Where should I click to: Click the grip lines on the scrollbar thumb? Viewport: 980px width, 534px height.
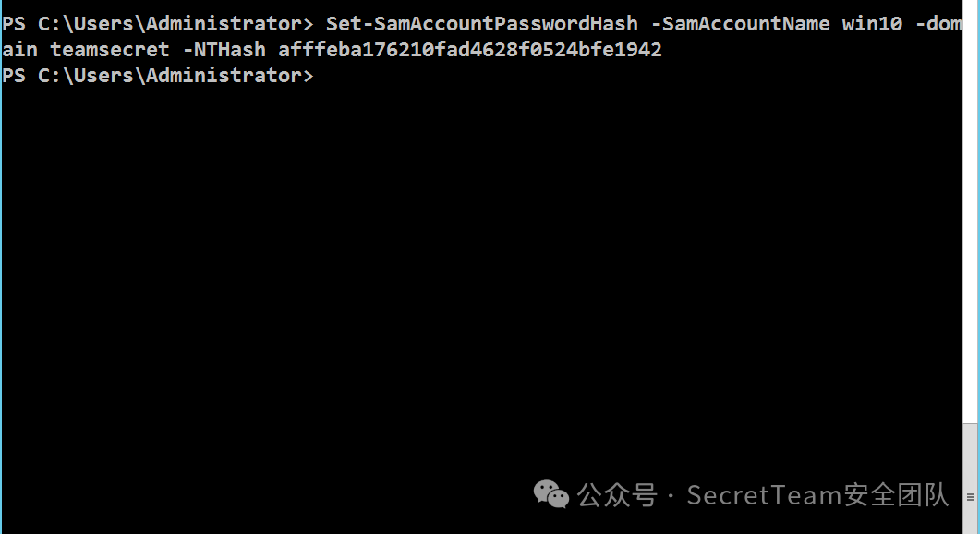[x=970, y=497]
